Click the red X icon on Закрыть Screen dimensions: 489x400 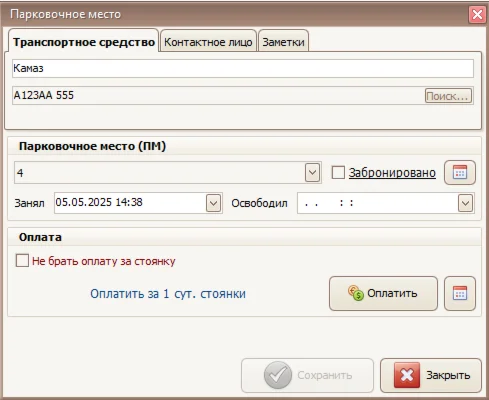coord(407,375)
